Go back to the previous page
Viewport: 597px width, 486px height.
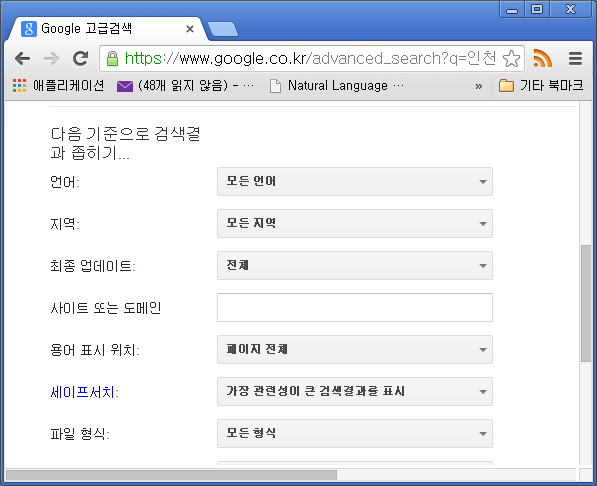[22, 59]
